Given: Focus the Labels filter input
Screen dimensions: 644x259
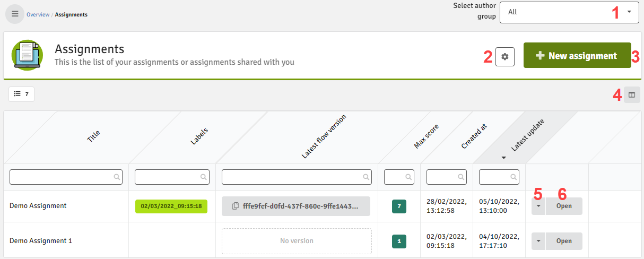Looking at the screenshot, I should point(172,177).
